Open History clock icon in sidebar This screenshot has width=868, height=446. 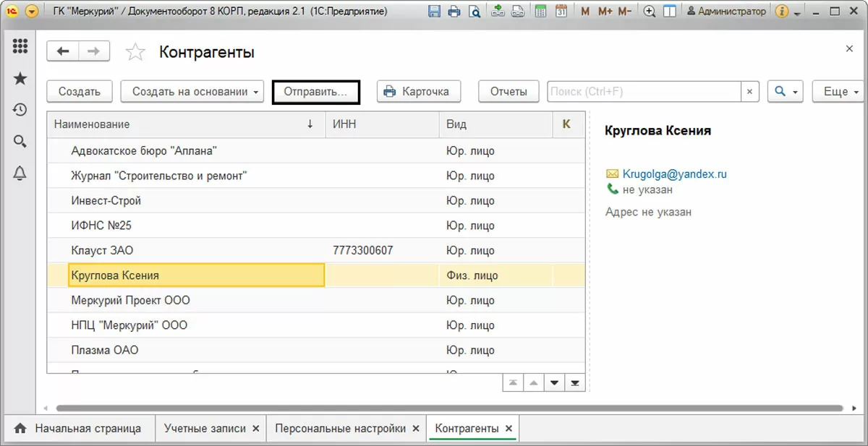point(20,110)
